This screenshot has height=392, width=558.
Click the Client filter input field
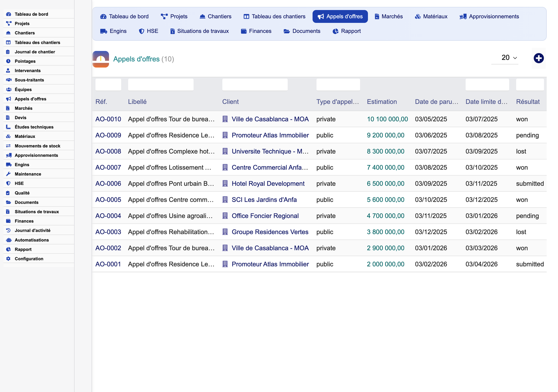point(255,85)
